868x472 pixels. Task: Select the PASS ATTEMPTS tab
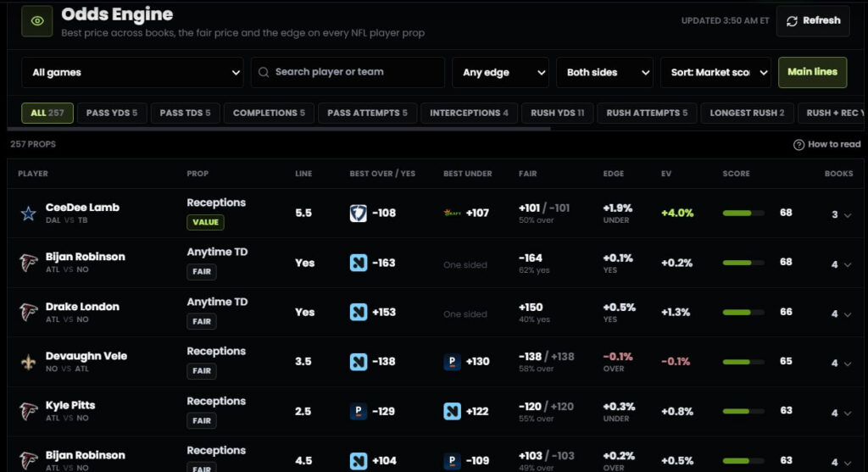(x=367, y=113)
